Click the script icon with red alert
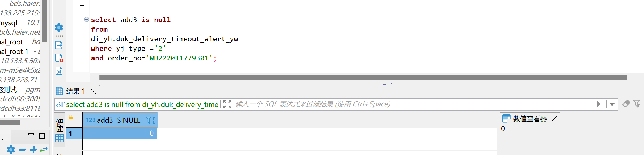 click(59, 58)
